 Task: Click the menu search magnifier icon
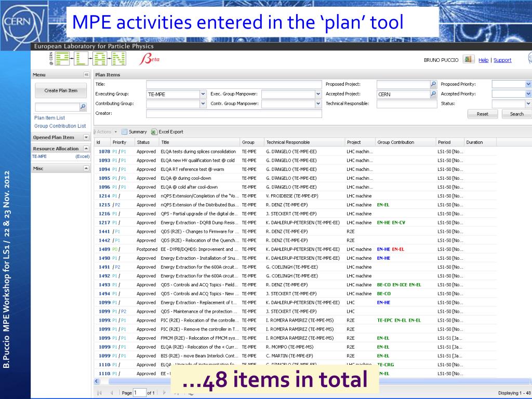pyautogui.click(x=83, y=107)
